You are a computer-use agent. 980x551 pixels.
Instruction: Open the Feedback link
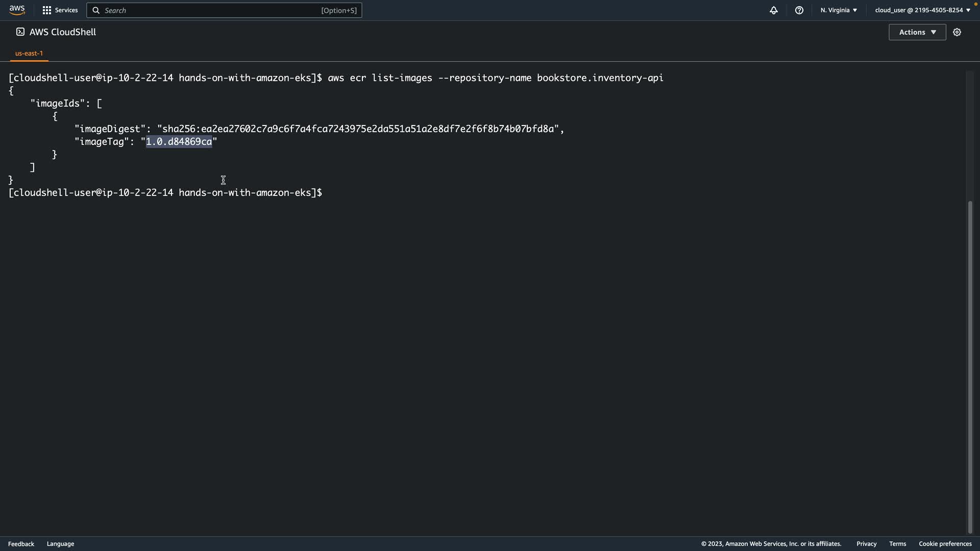click(x=21, y=544)
